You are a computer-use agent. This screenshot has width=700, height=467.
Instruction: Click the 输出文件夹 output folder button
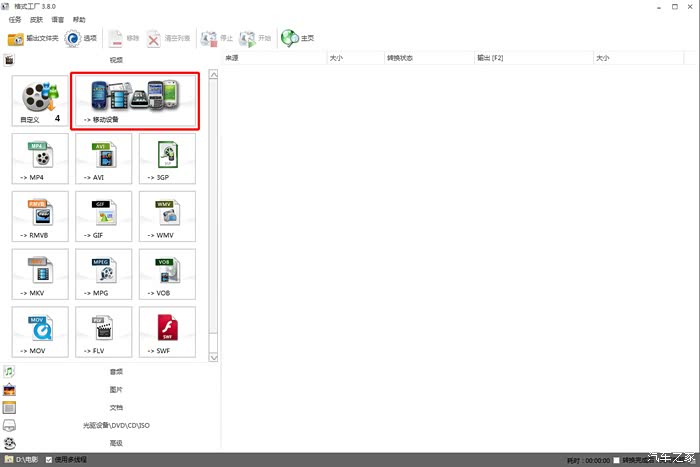point(32,39)
